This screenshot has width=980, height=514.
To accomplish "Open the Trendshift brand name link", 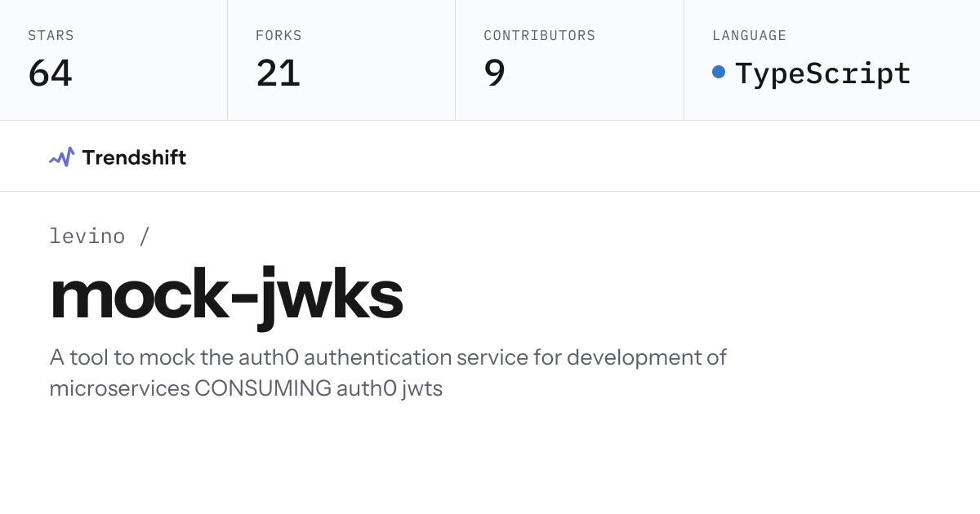I will tap(134, 157).
